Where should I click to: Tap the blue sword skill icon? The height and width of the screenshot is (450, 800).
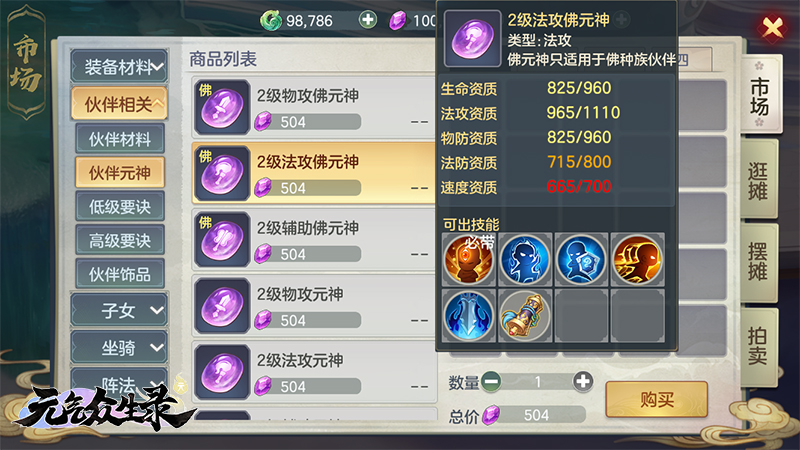(468, 316)
